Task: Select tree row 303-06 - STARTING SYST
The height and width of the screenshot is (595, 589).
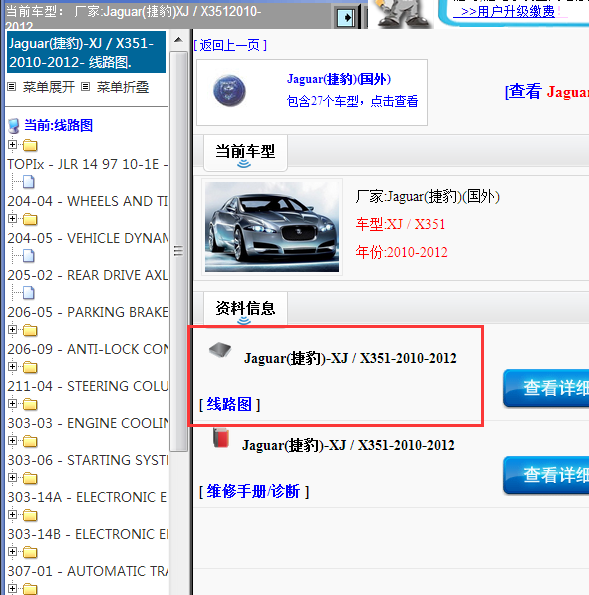Action: pos(88,460)
